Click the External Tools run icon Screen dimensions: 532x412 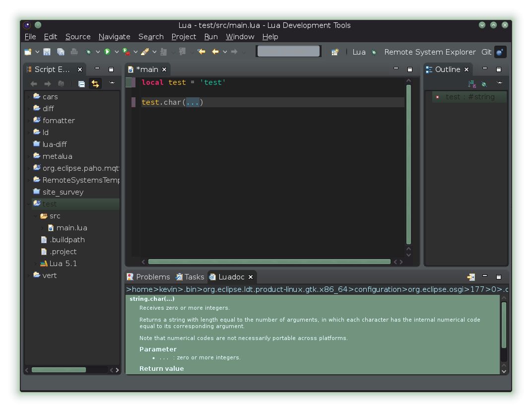pos(126,52)
